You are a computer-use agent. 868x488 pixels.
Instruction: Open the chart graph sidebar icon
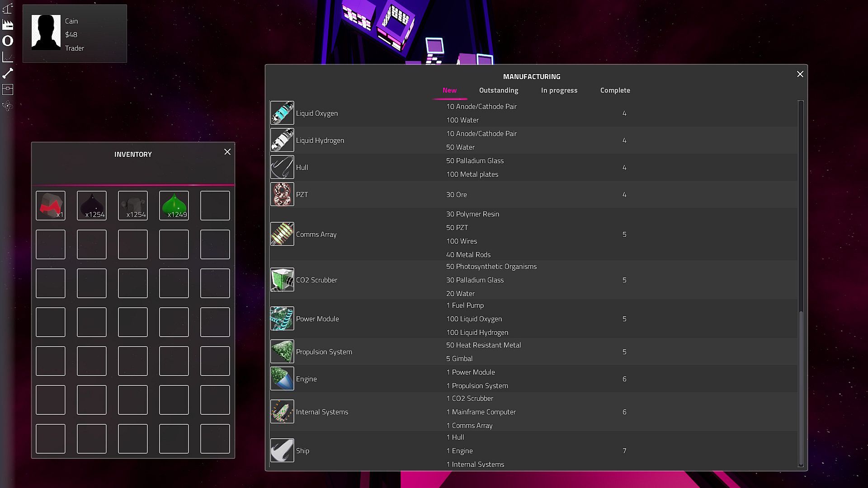coord(8,57)
